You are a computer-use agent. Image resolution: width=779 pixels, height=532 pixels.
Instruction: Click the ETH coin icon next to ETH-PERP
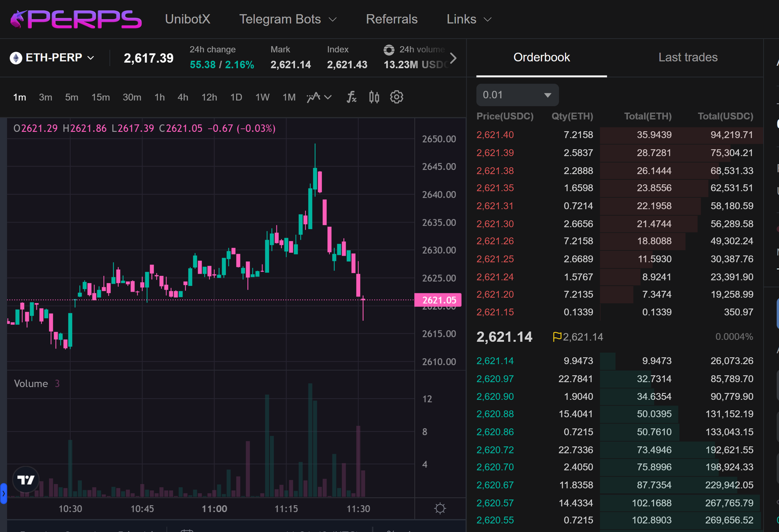coord(16,57)
